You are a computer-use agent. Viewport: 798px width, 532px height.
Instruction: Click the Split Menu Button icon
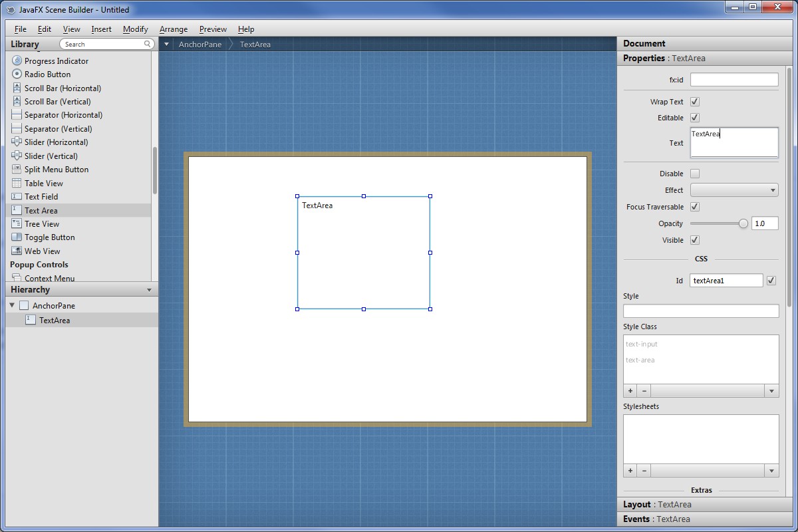[17, 169]
